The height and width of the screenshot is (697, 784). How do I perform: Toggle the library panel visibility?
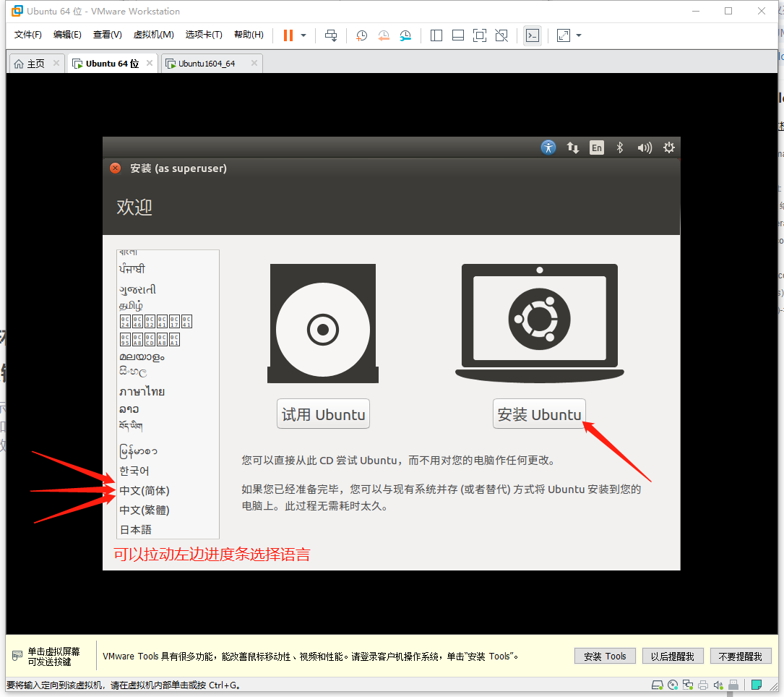436,35
